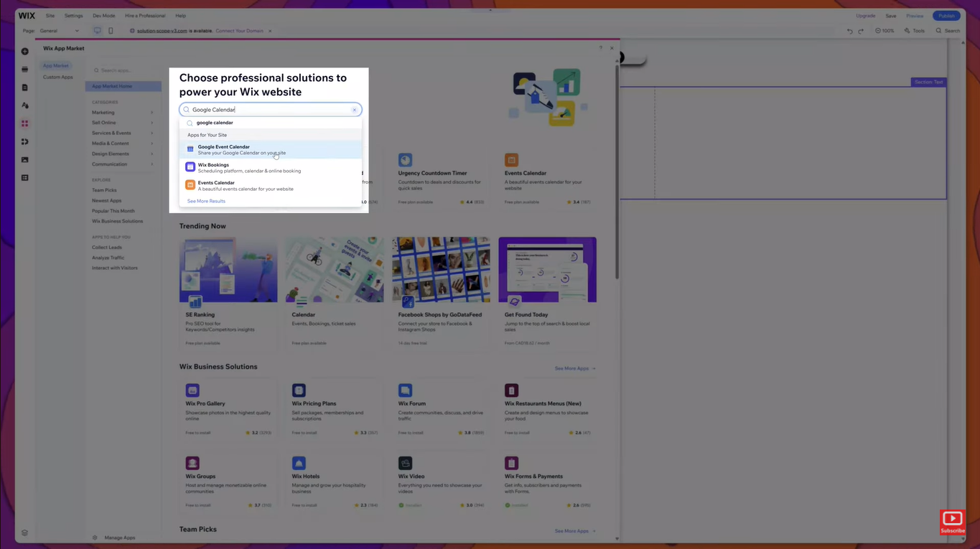Expand the Marketing category
The height and width of the screenshot is (549, 980).
(122, 113)
